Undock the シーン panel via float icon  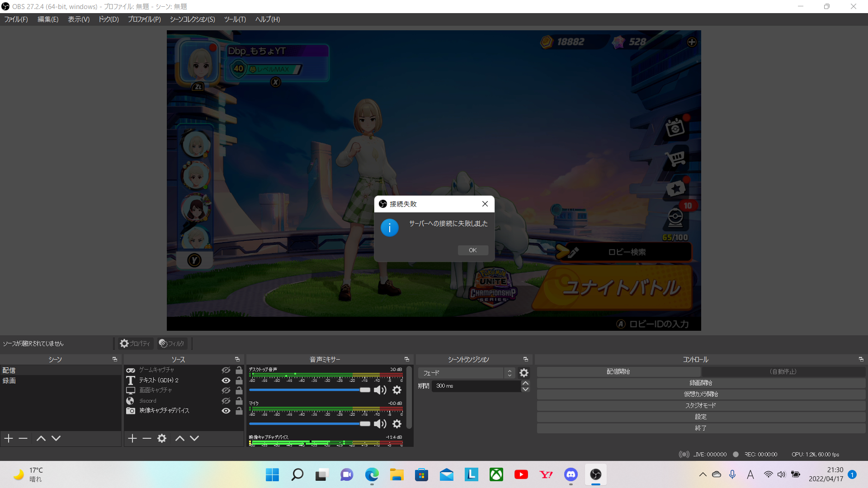[x=115, y=359]
